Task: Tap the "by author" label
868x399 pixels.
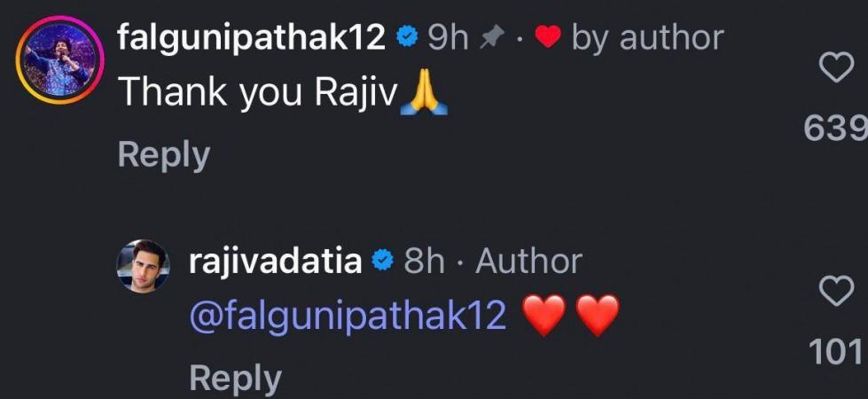Action: [x=648, y=39]
